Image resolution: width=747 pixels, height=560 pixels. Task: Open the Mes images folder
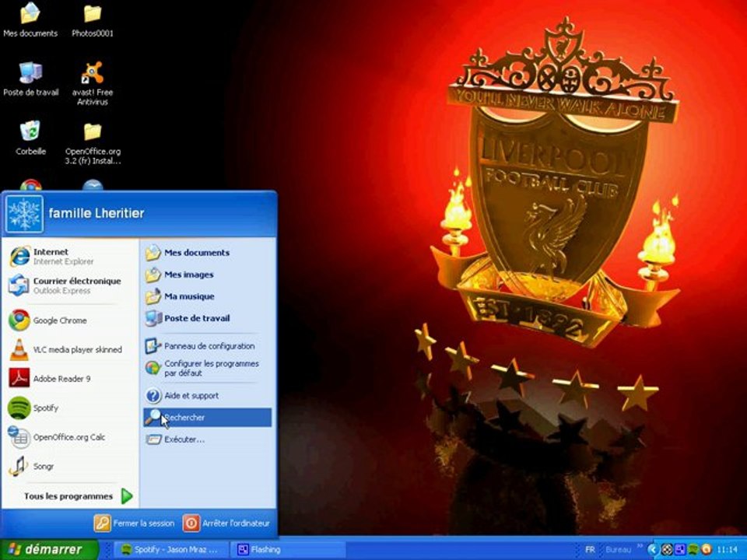pyautogui.click(x=207, y=275)
